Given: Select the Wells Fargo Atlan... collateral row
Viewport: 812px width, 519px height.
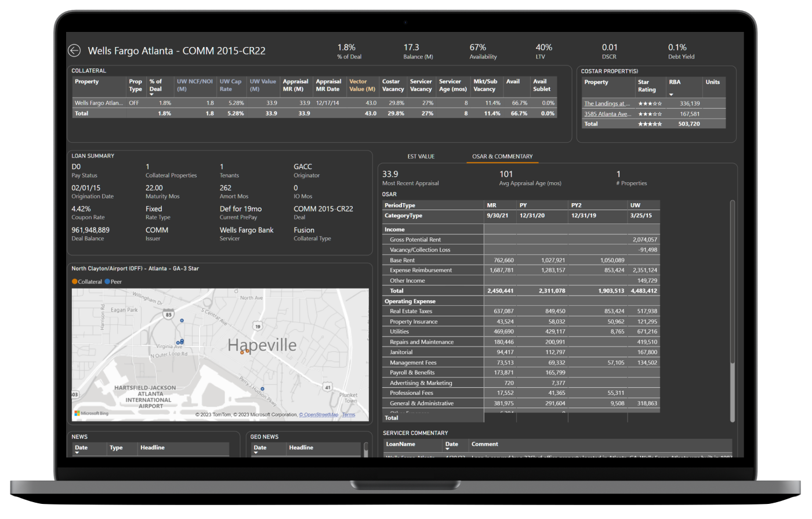Looking at the screenshot, I should 99,103.
